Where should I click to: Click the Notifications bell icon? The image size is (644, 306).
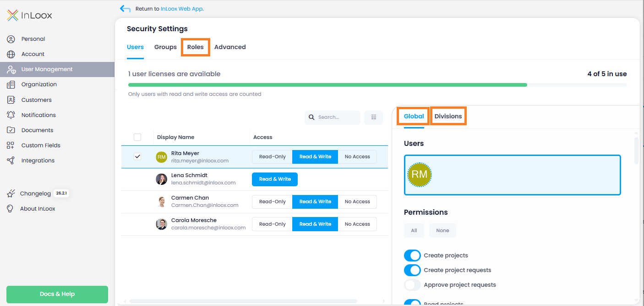click(11, 115)
